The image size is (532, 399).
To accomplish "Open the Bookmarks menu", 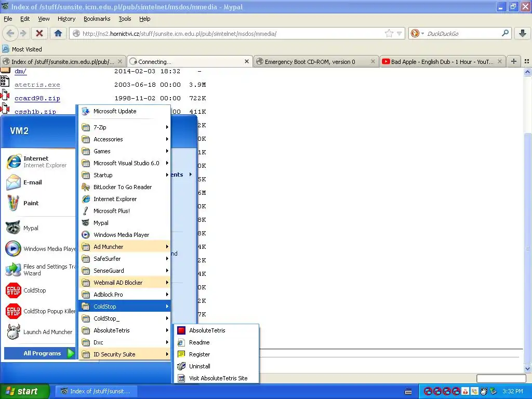I will (97, 19).
